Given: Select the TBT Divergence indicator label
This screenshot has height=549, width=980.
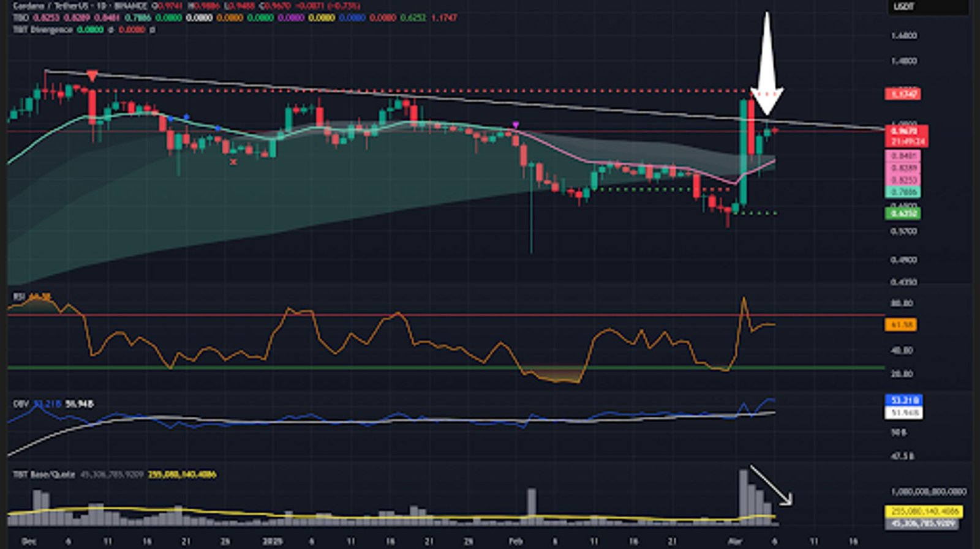Looking at the screenshot, I should (x=43, y=29).
